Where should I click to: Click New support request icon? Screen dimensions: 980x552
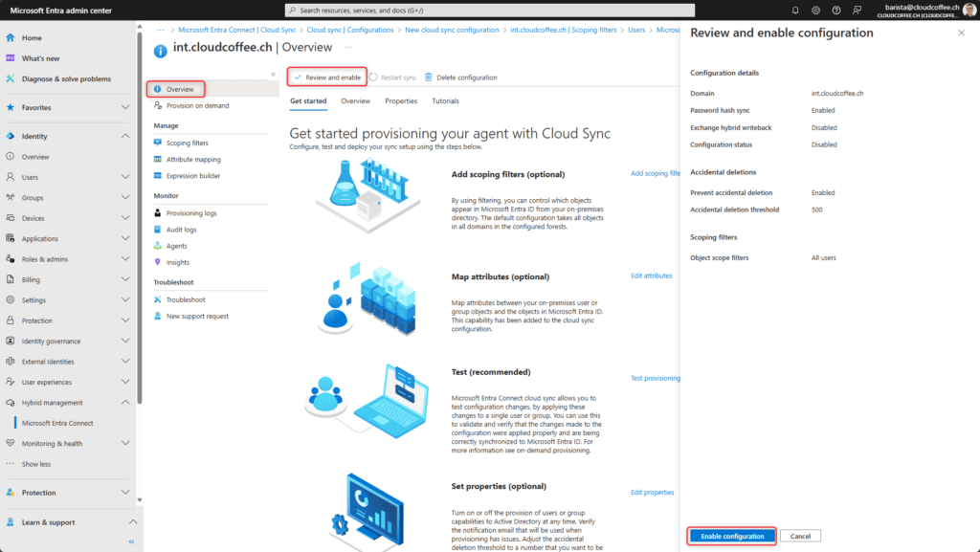[x=158, y=316]
